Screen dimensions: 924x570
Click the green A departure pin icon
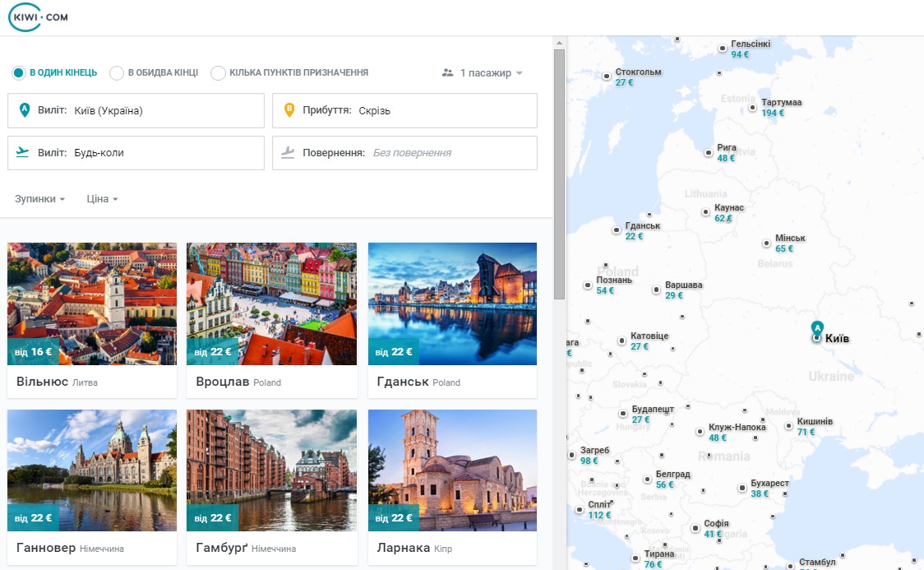coord(24,109)
